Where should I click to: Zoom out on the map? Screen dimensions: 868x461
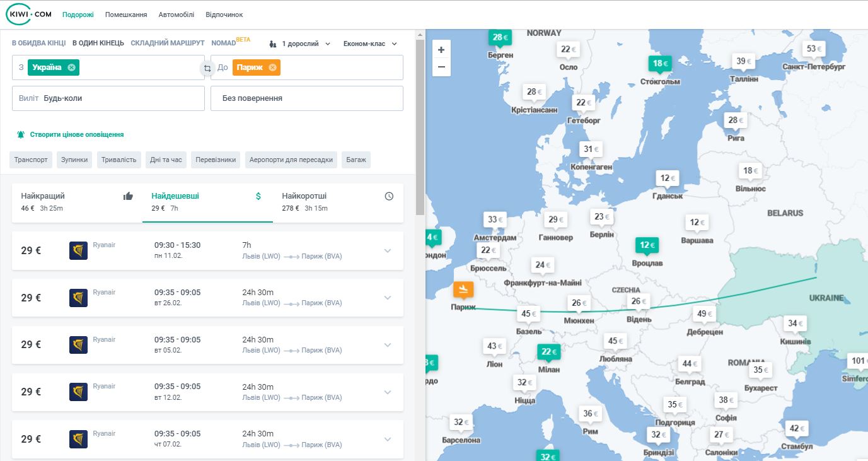point(441,67)
